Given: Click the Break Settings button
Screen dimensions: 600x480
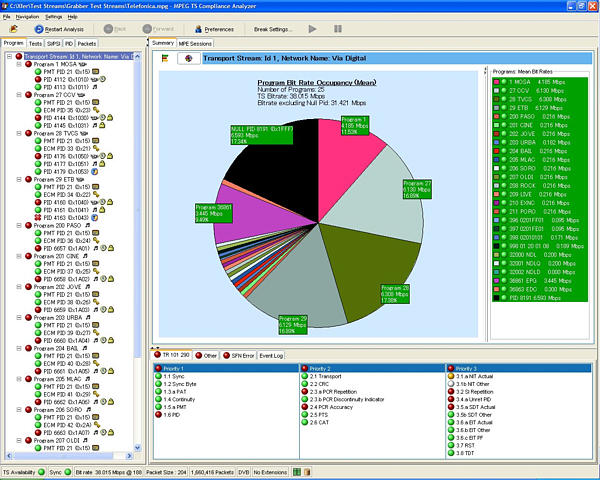Looking at the screenshot, I should pyautogui.click(x=273, y=29).
